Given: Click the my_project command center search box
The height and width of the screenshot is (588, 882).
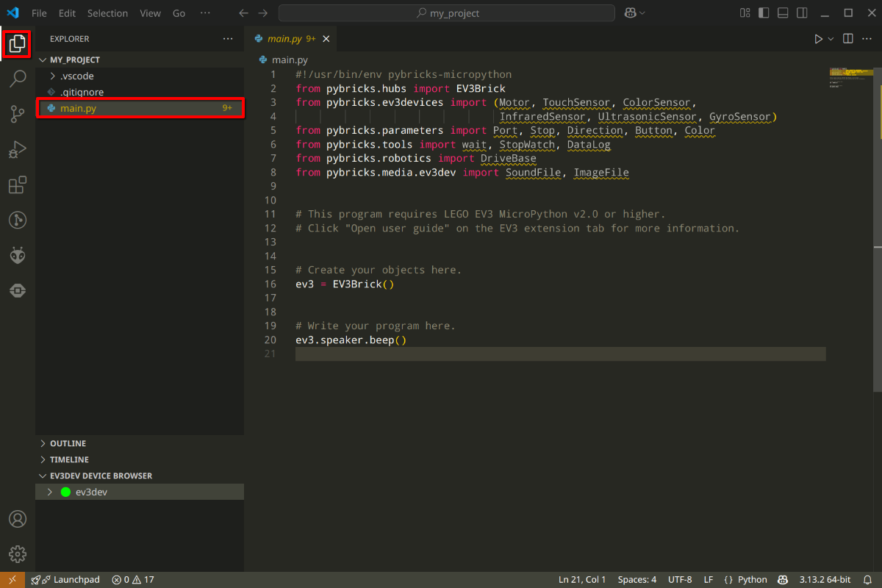Looking at the screenshot, I should (447, 13).
